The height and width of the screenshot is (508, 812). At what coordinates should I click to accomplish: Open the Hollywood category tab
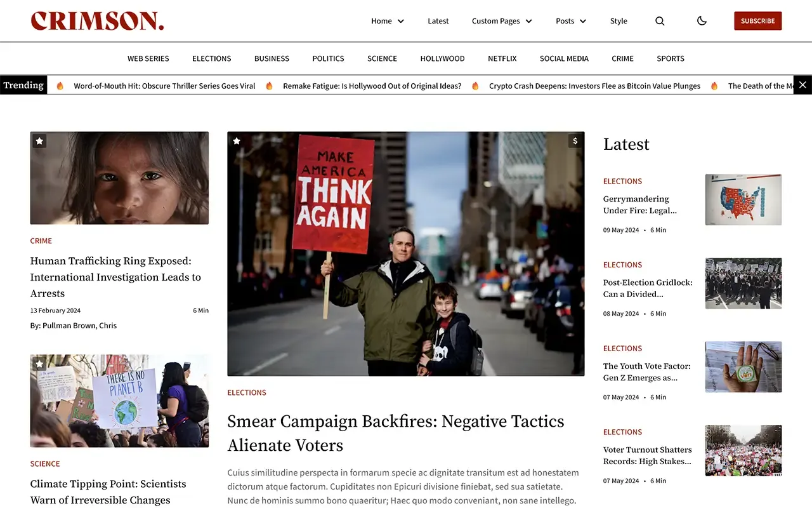[442, 58]
